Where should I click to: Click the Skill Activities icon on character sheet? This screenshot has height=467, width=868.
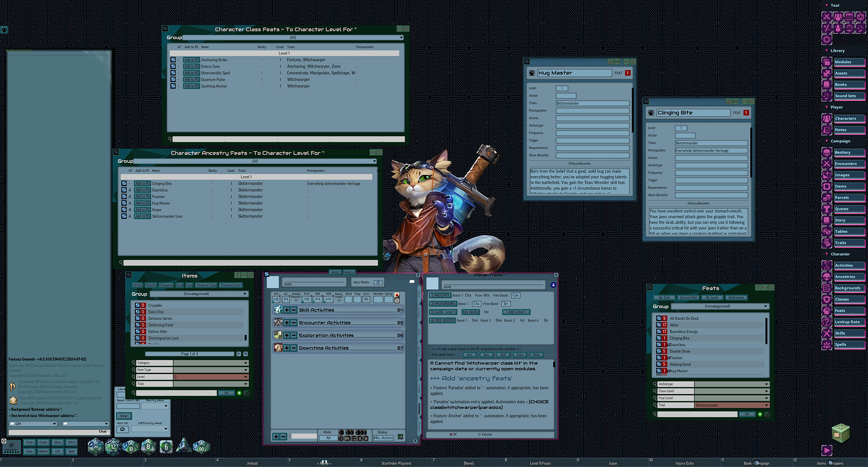(278, 310)
